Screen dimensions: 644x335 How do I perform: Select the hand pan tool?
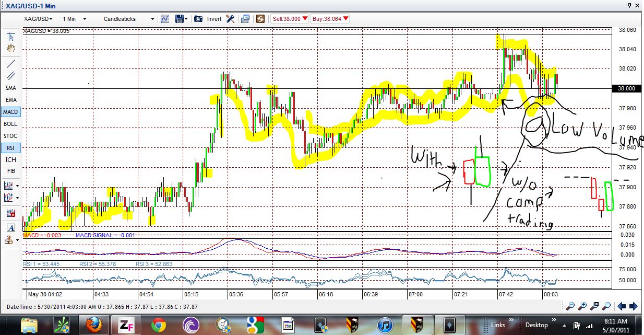10,49
